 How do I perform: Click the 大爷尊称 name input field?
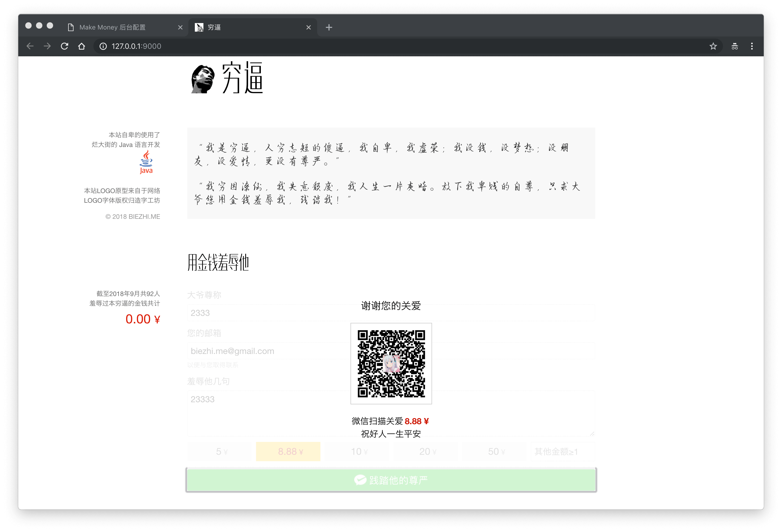click(391, 313)
